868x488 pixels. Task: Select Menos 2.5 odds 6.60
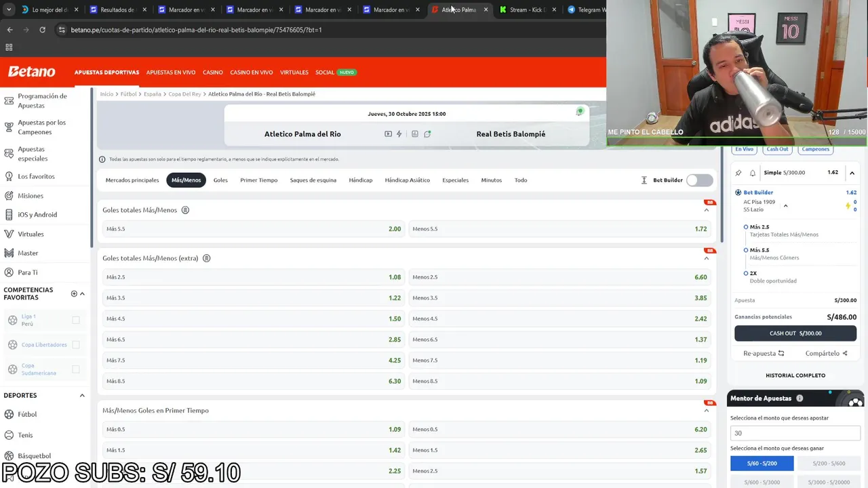(x=559, y=277)
